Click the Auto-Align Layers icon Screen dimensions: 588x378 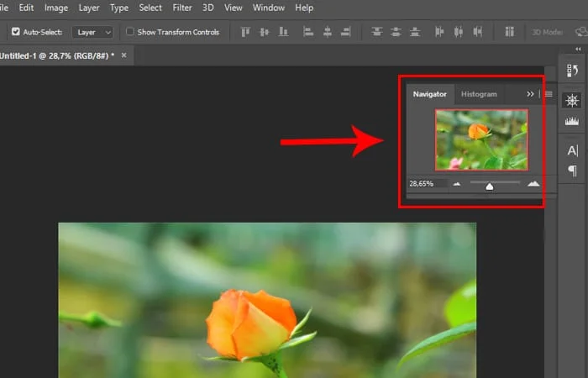[x=509, y=32]
